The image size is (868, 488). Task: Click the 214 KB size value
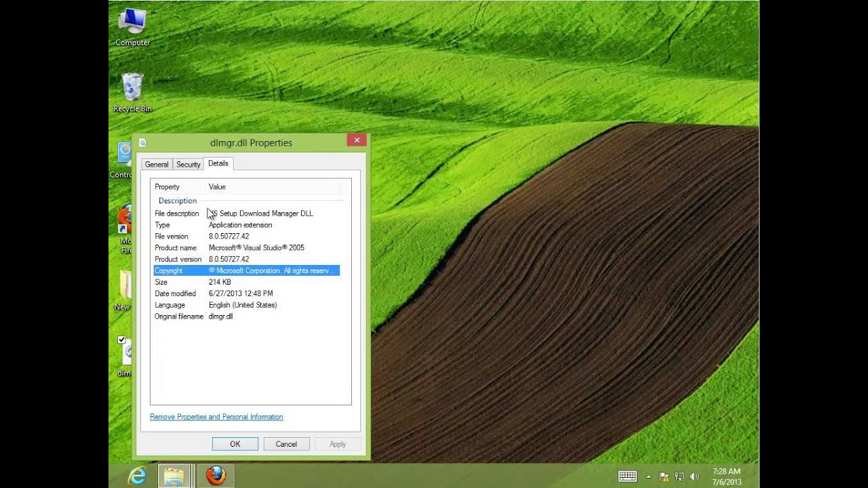point(220,282)
